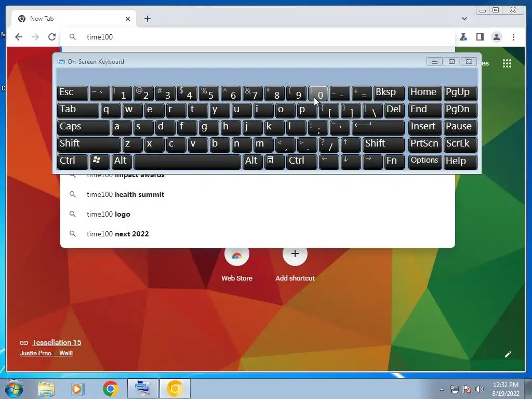Image resolution: width=532 pixels, height=399 pixels.
Task: Toggle the left Ctrl key
Action: tap(73, 162)
